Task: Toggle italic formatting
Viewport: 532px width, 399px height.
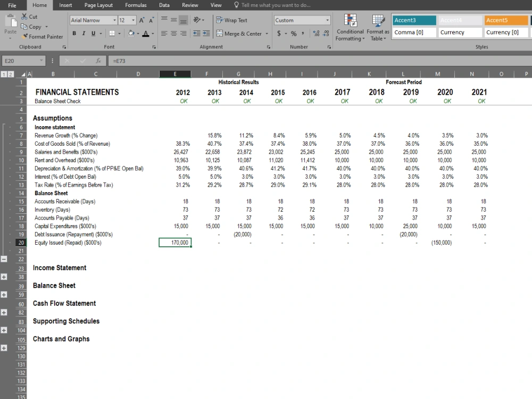Action: coord(83,33)
